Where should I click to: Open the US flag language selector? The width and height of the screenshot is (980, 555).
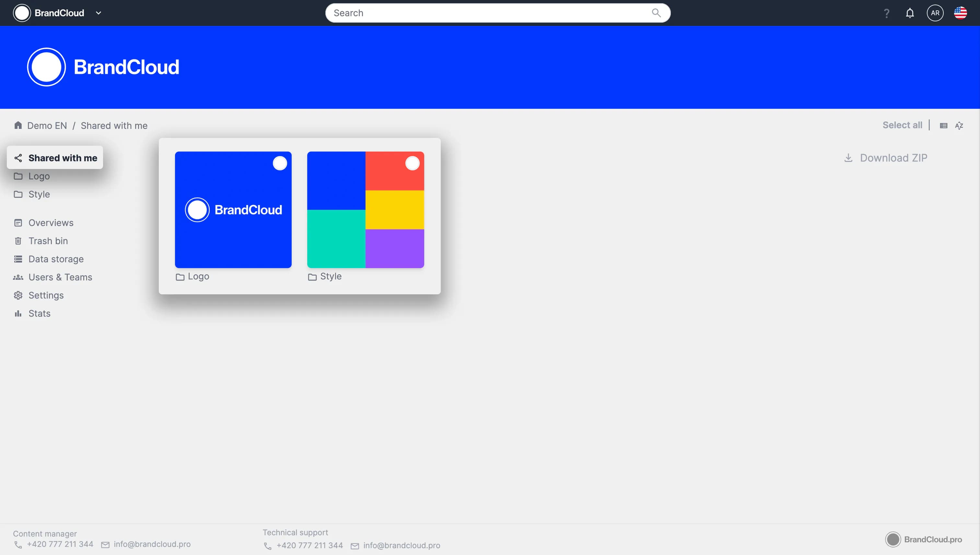(x=960, y=13)
